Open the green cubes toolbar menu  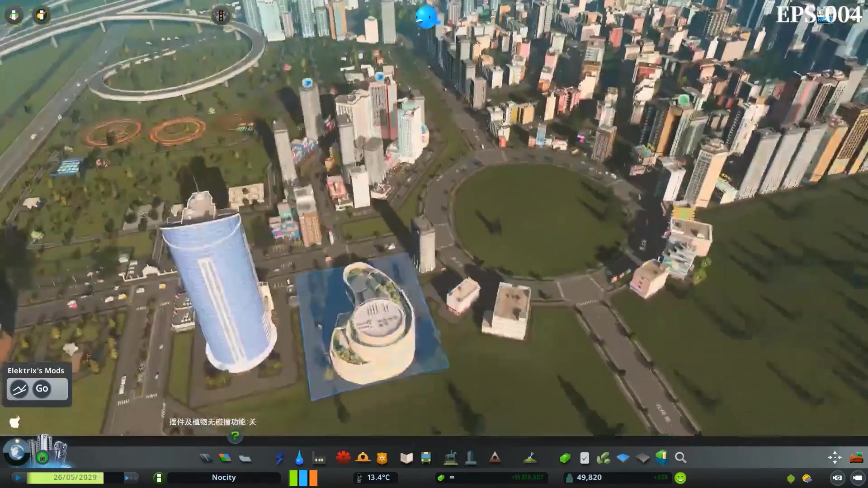(x=603, y=458)
